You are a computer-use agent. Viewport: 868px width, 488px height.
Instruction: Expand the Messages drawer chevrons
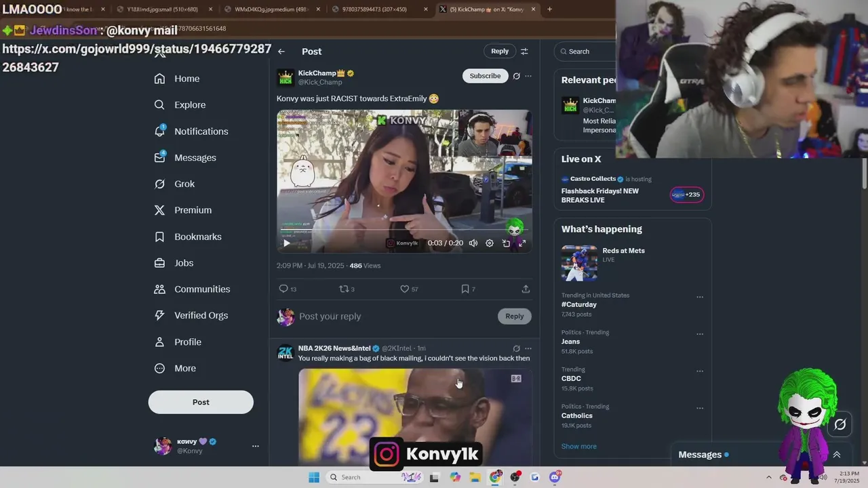tap(837, 455)
